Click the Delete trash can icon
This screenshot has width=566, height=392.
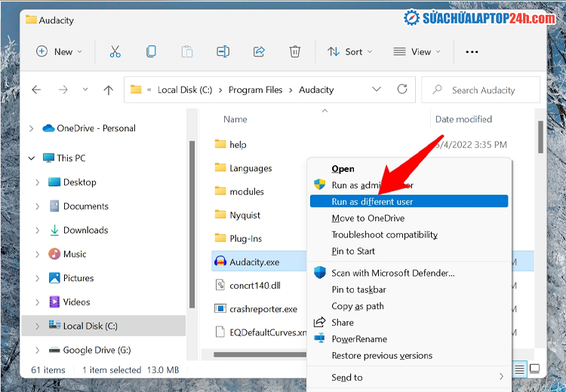click(x=295, y=51)
